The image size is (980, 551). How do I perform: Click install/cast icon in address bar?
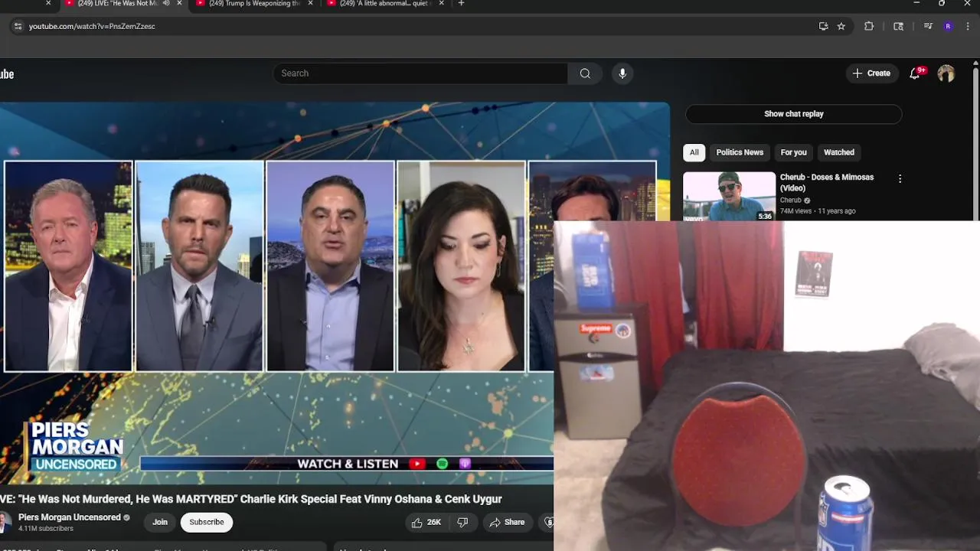(x=823, y=26)
